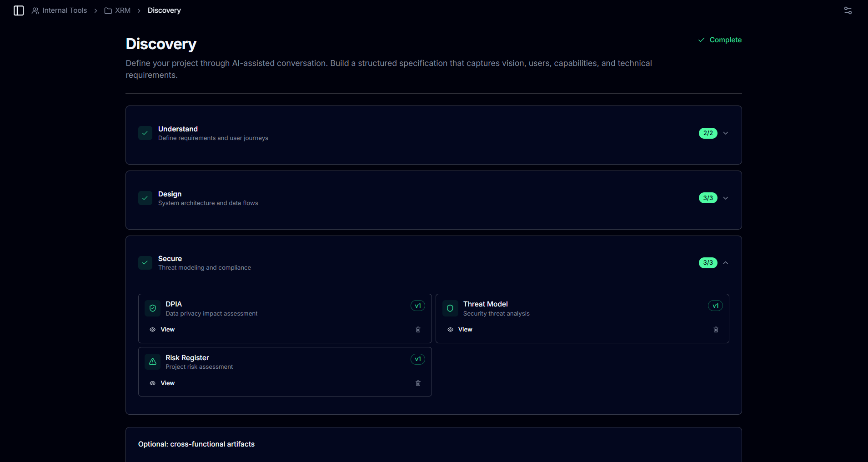Click the Discovery page heading

coord(161,44)
